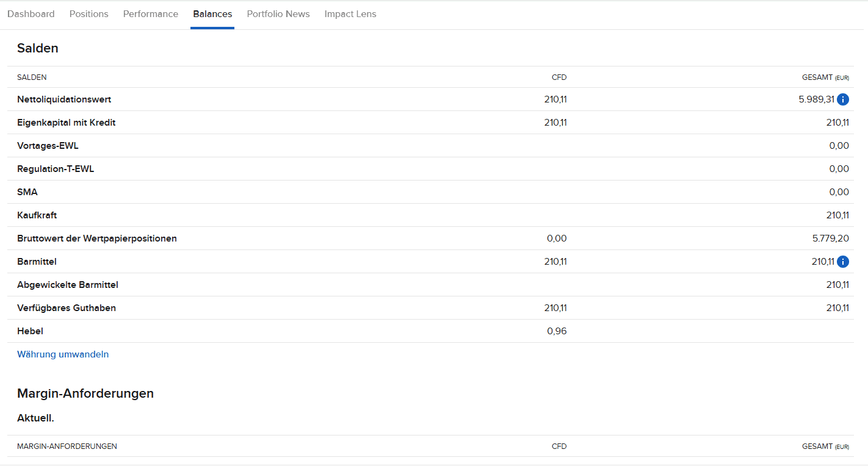The width and height of the screenshot is (868, 466).
Task: Select the Kaufkraft row label
Action: (x=37, y=215)
